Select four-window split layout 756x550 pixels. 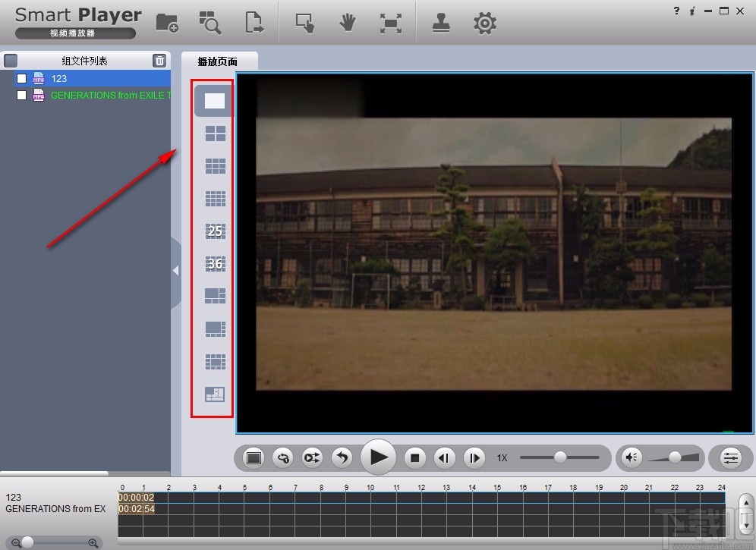(215, 134)
